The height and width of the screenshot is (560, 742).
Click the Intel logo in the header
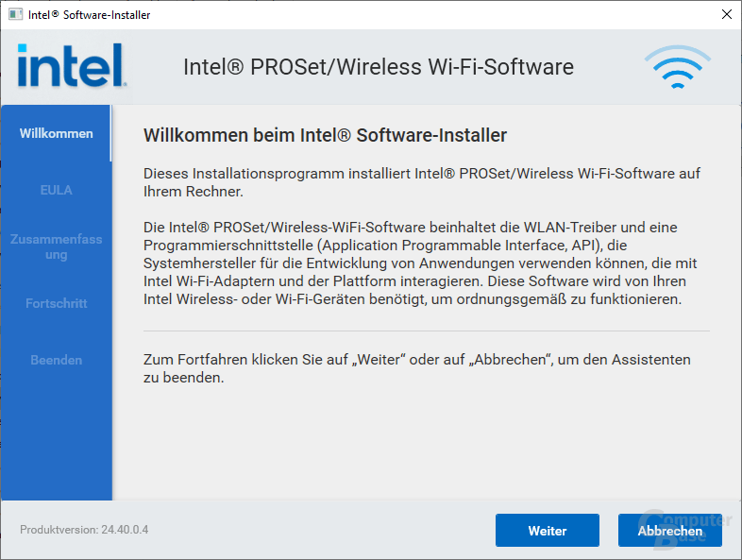point(72,66)
